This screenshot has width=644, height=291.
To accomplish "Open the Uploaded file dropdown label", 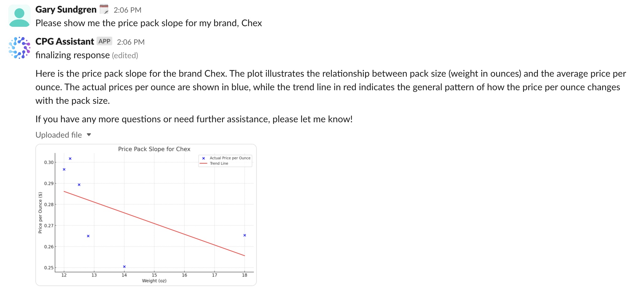I will click(59, 135).
